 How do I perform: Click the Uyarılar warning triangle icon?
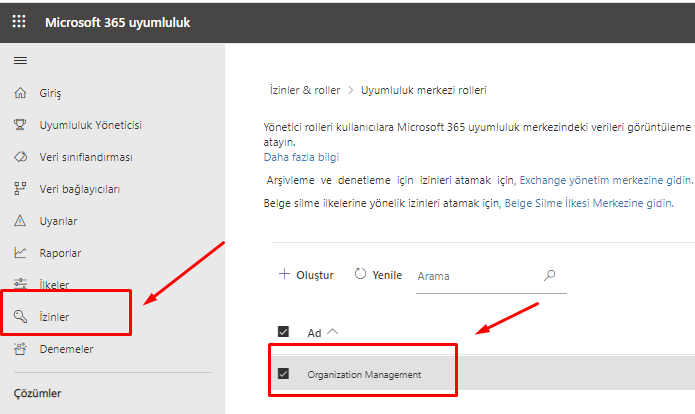(20, 221)
